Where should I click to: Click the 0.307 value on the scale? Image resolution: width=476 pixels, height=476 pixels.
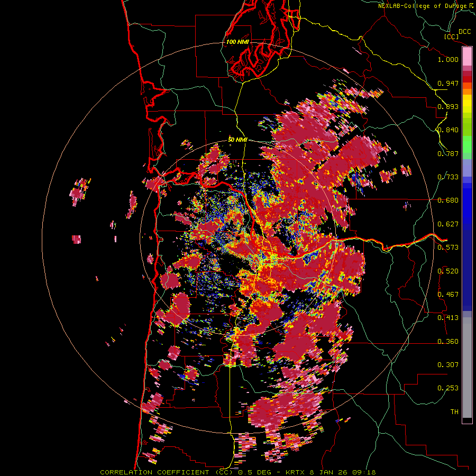[x=448, y=365]
